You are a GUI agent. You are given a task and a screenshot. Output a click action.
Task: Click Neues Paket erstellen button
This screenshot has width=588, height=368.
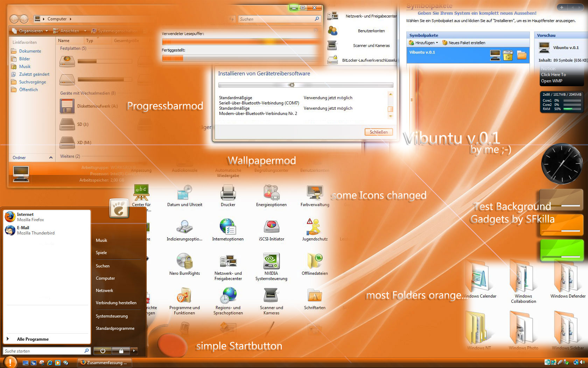tap(464, 43)
